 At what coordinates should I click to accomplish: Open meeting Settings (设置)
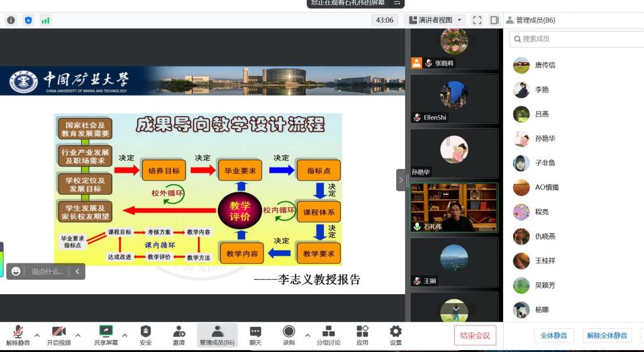tap(396, 335)
